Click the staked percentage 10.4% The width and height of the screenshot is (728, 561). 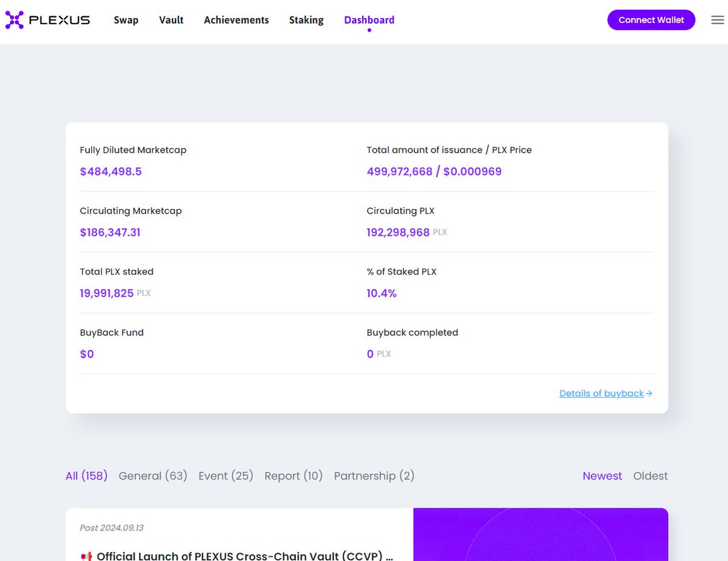(x=382, y=294)
